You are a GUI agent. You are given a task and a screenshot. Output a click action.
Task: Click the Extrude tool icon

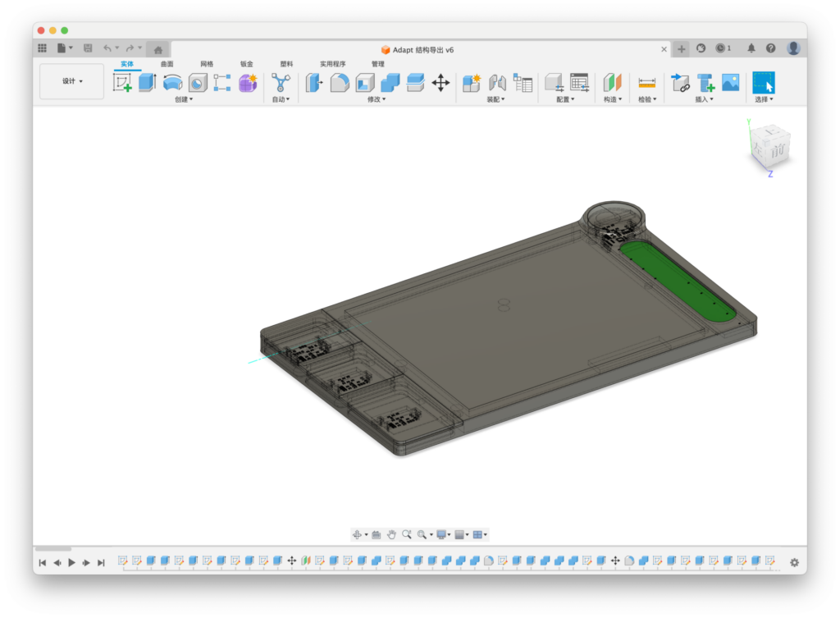click(x=148, y=82)
